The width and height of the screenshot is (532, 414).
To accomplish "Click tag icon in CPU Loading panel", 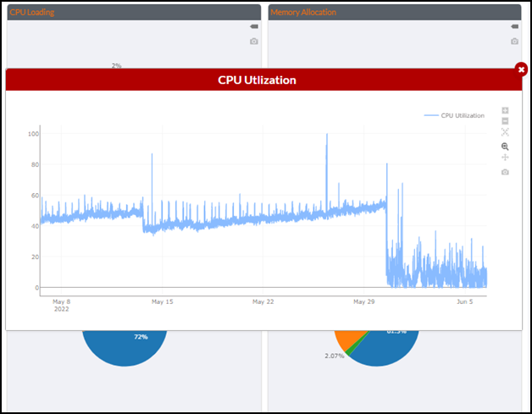I will pos(254,26).
